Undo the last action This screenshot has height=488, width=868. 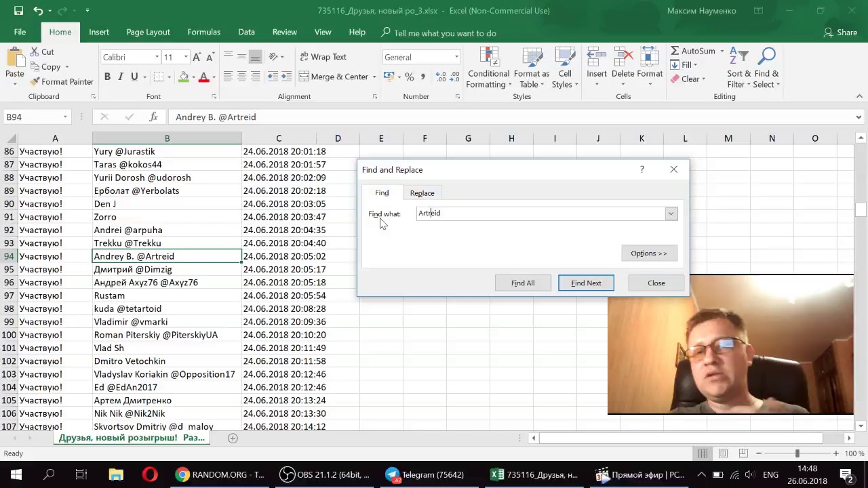(x=39, y=11)
